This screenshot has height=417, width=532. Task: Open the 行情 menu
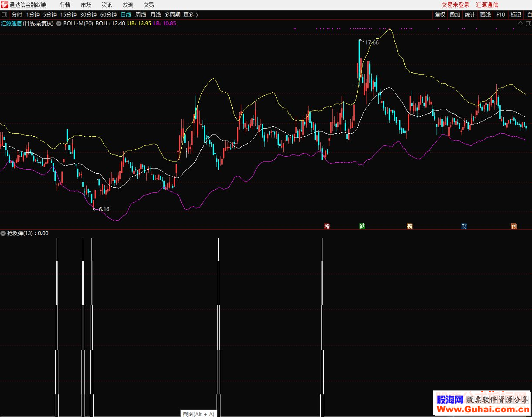[65, 5]
